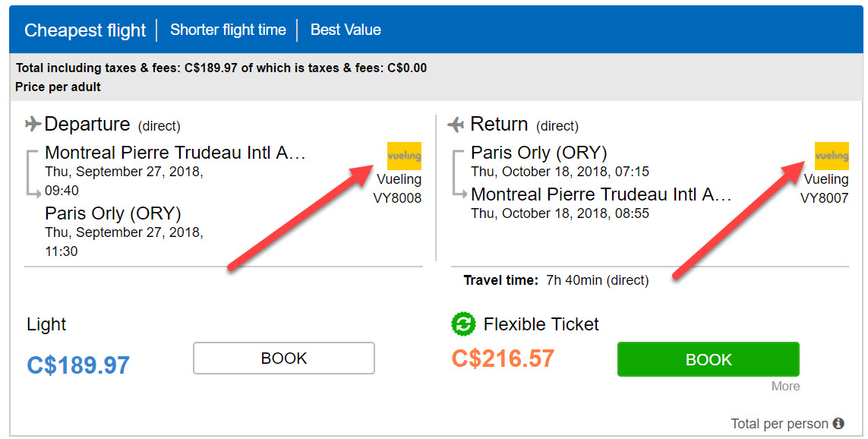The image size is (868, 439).
Task: Click the return airplane icon
Action: [x=456, y=124]
